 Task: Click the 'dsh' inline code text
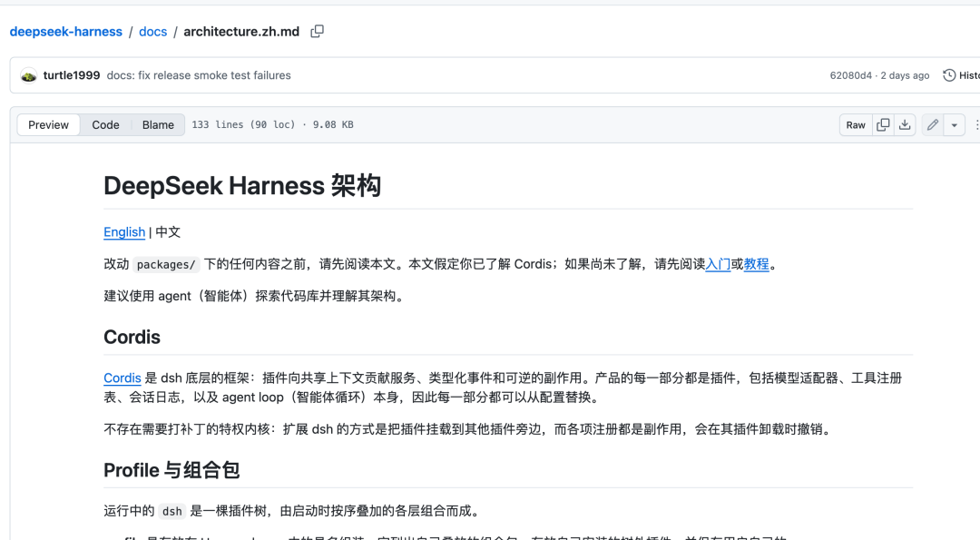click(171, 511)
